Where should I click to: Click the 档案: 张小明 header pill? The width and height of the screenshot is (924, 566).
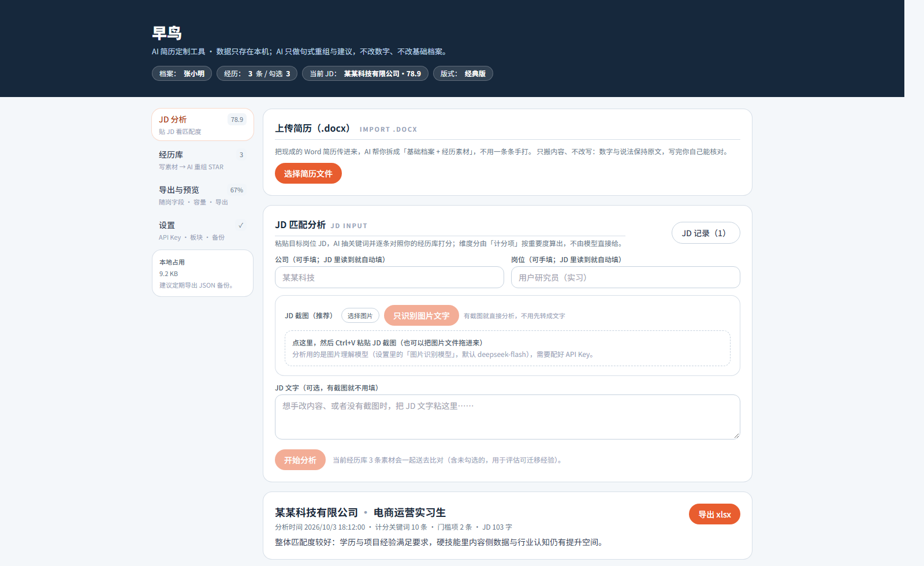(x=182, y=73)
